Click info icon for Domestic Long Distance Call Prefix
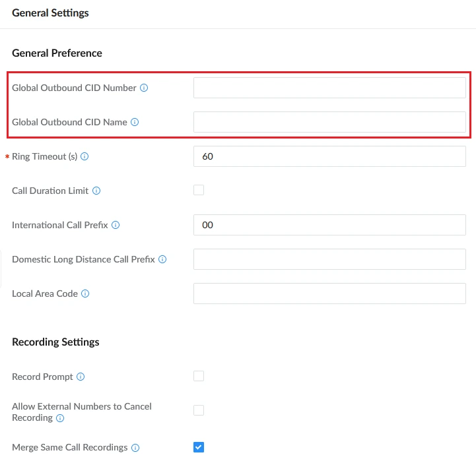 162,259
